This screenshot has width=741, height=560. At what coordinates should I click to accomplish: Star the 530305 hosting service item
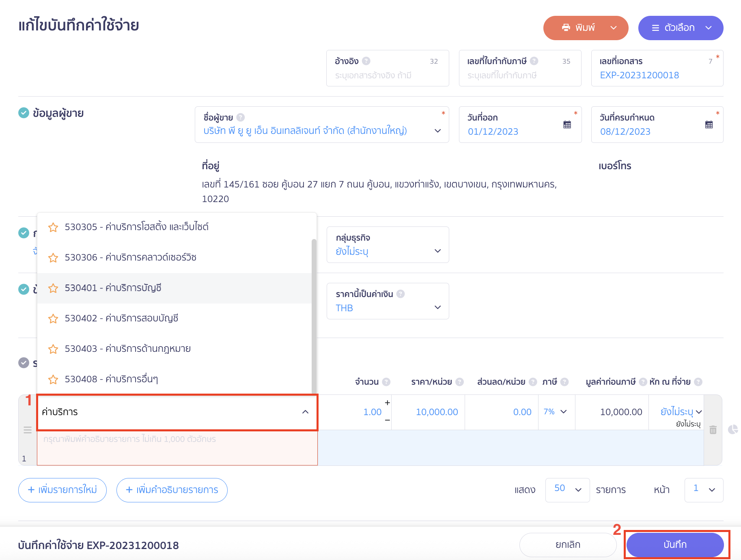53,227
